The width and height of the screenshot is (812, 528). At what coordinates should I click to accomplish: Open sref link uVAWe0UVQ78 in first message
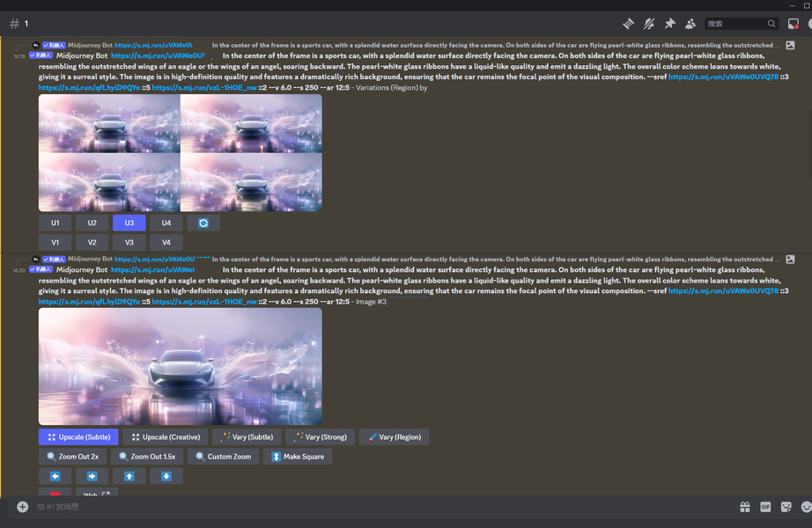(723, 77)
